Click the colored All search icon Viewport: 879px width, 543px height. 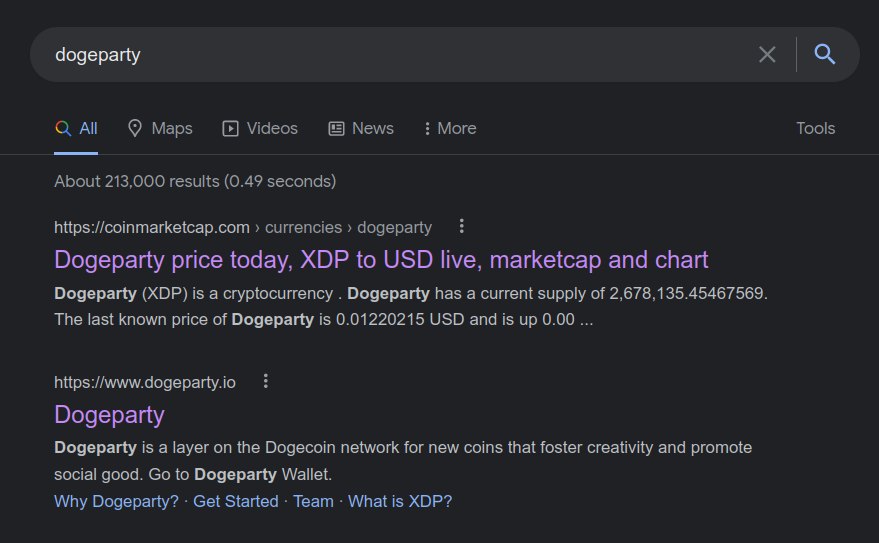(63, 128)
